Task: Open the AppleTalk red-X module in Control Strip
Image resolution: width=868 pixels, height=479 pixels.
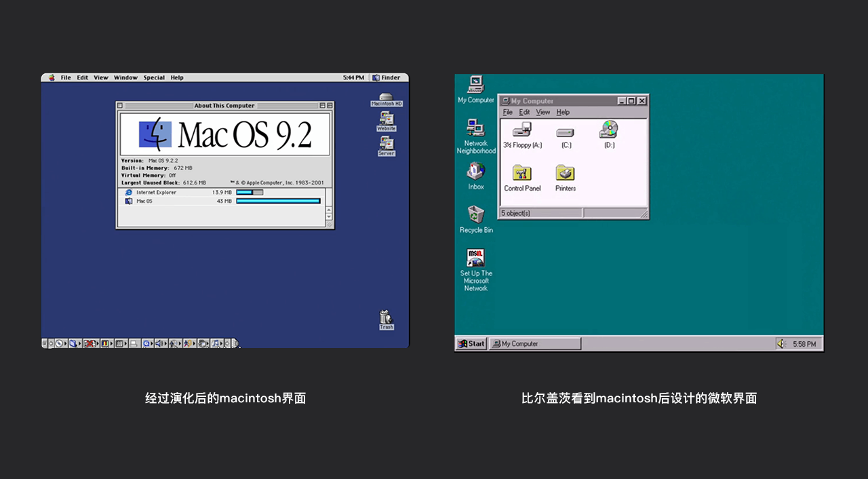Action: tap(91, 343)
